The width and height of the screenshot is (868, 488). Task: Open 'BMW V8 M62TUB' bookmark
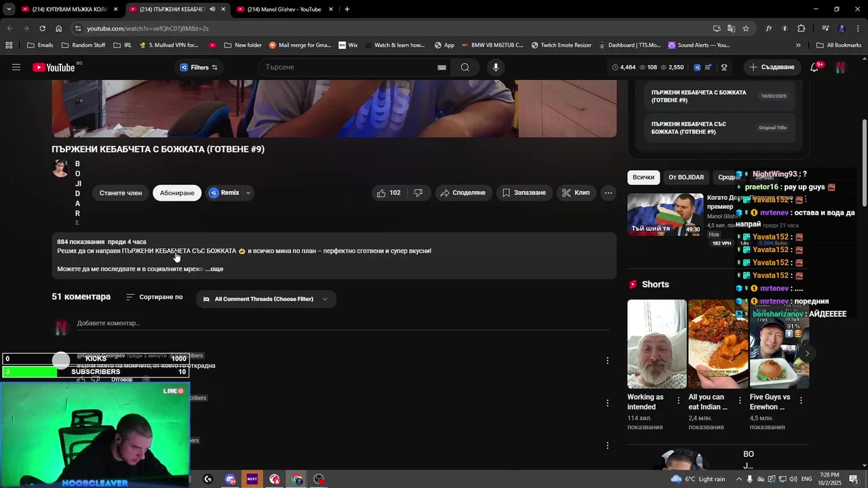pos(492,45)
